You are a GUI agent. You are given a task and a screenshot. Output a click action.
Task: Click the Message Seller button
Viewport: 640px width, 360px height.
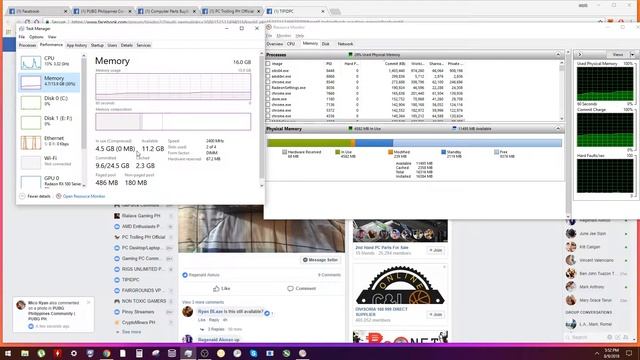(320, 260)
